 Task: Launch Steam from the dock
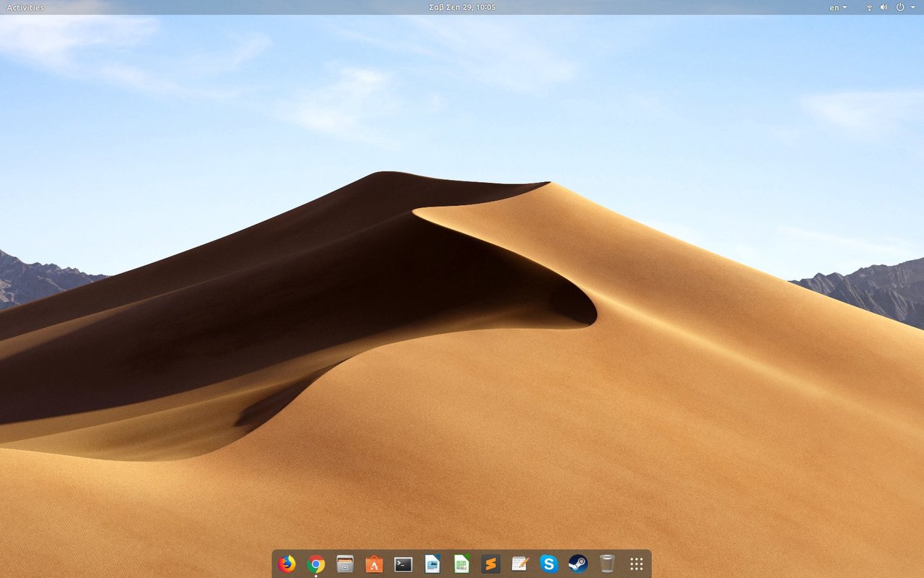(578, 564)
